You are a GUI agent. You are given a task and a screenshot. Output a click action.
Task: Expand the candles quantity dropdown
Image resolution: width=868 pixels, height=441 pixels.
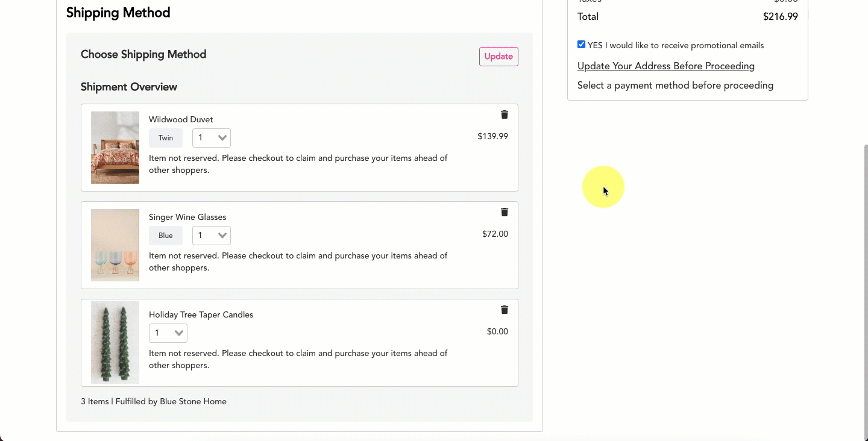coord(168,333)
